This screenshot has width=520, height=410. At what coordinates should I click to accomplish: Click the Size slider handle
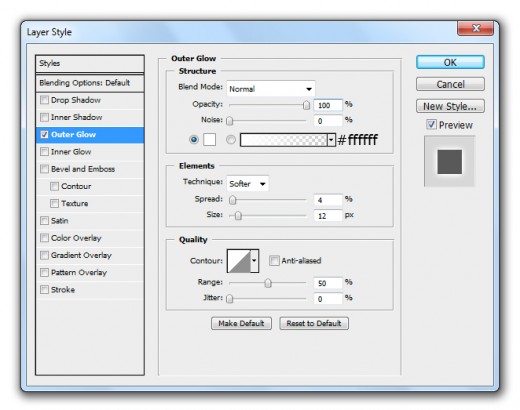[238, 216]
